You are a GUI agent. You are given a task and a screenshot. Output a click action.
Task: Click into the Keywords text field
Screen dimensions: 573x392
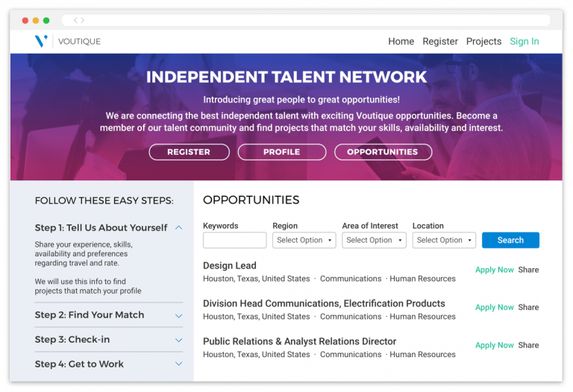234,240
